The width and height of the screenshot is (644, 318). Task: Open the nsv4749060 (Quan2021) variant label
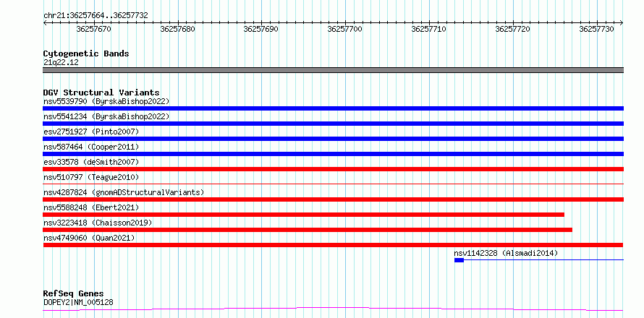(89, 238)
